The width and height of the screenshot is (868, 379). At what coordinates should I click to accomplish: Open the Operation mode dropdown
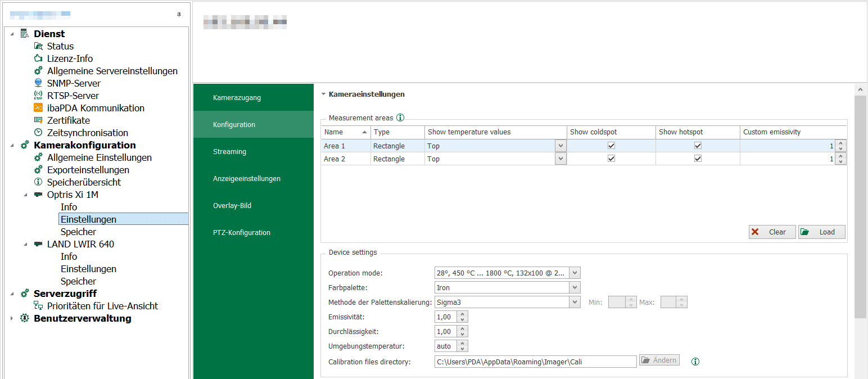pos(575,273)
